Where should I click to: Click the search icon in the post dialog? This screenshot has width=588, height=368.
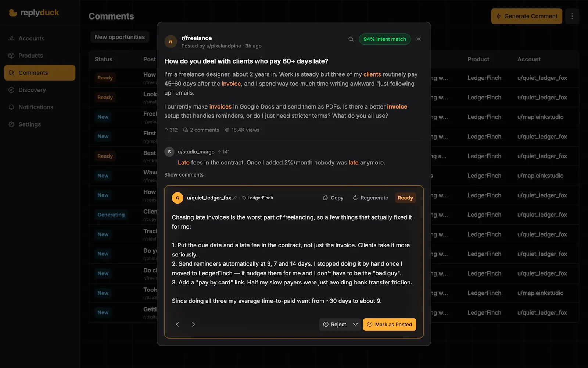[351, 39]
